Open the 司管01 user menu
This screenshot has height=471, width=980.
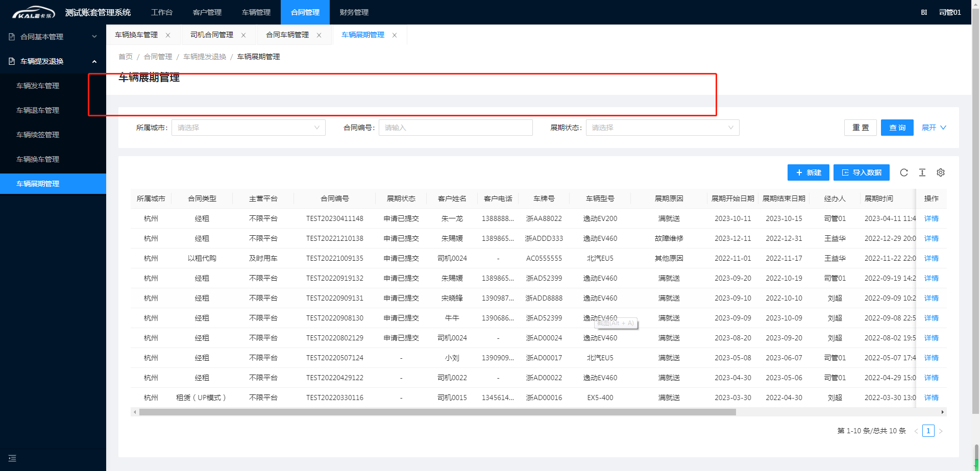[950, 12]
